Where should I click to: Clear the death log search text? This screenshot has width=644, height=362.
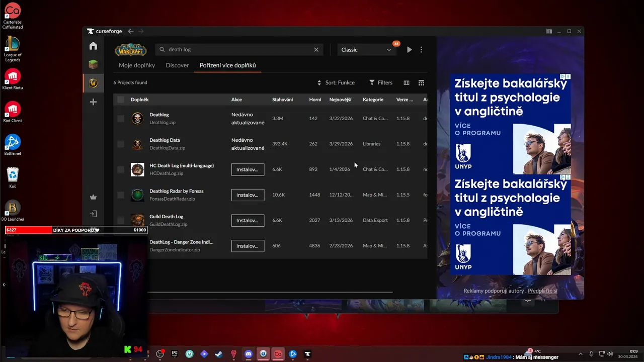tap(316, 50)
